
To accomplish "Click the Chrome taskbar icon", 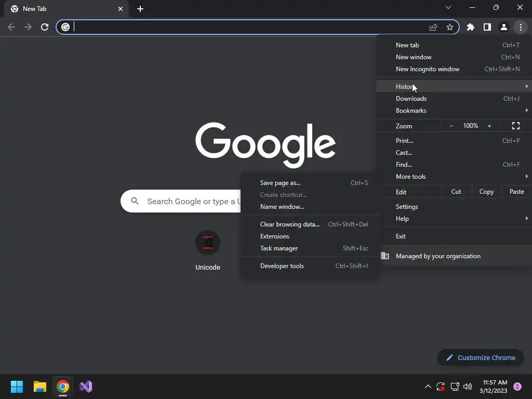I will (x=63, y=387).
